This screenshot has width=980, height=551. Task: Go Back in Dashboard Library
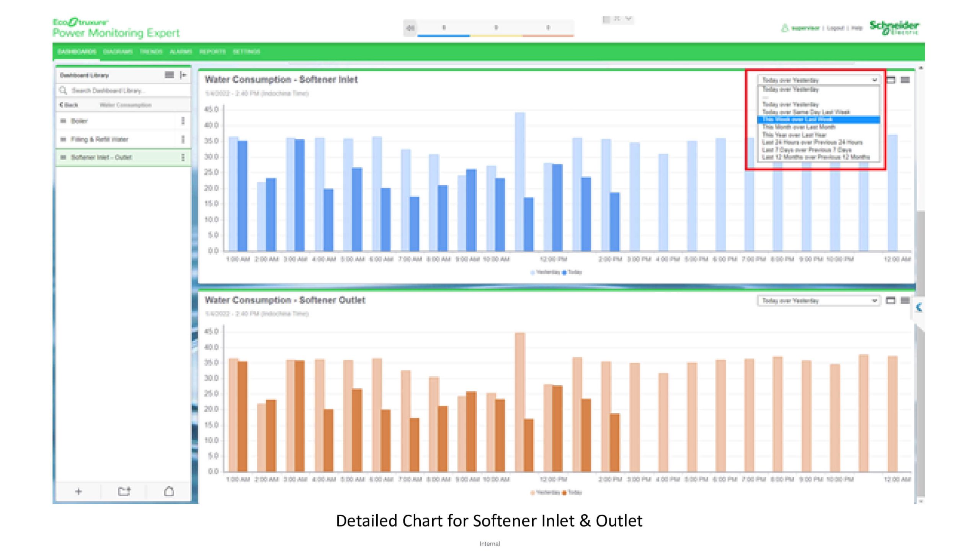(x=69, y=105)
